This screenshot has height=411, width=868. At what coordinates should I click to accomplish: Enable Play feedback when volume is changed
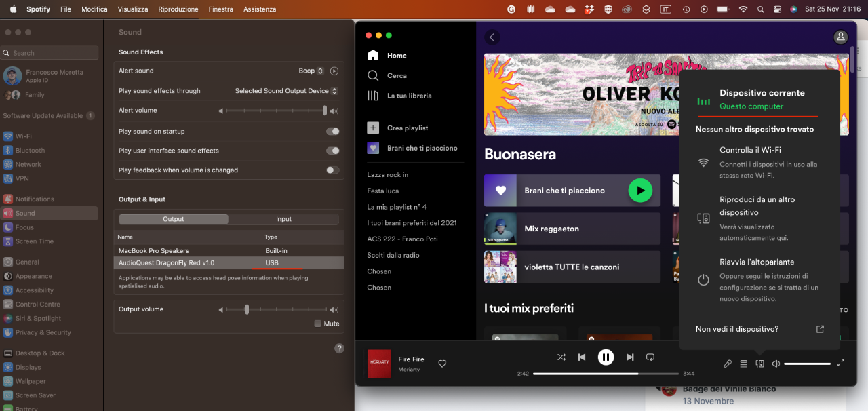pyautogui.click(x=332, y=170)
